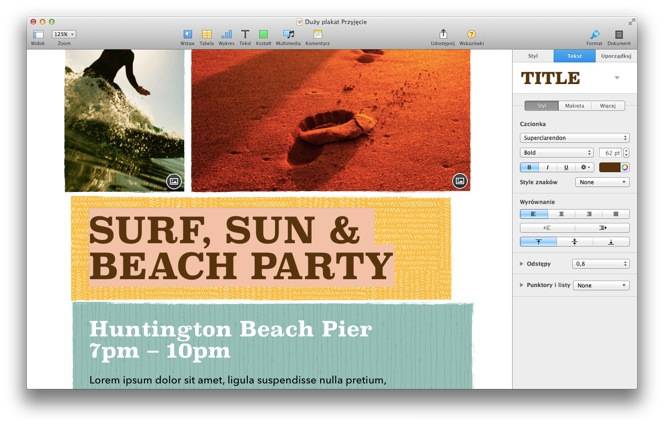Switch to the Styl inspector tab
The height and width of the screenshot is (426, 664).
tap(533, 56)
